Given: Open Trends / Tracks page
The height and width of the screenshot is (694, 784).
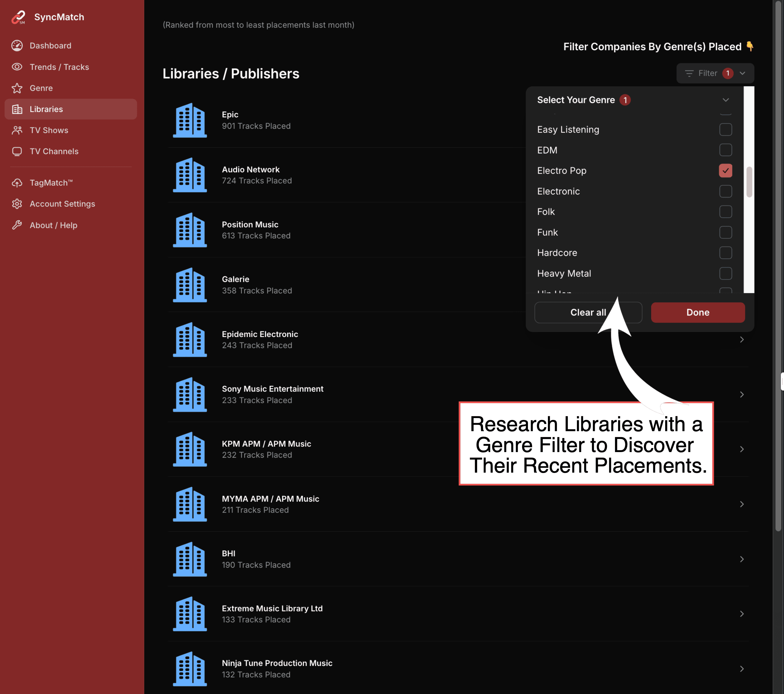Looking at the screenshot, I should 70,67.
